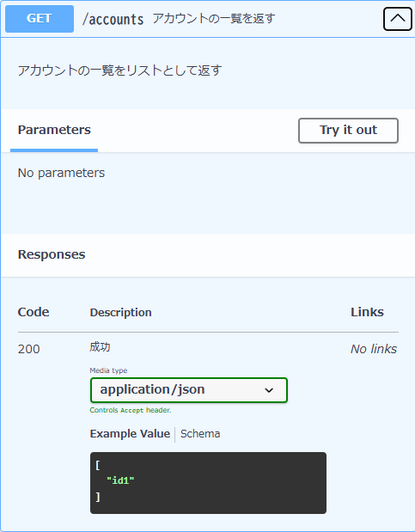
Task: Click the Try it out button
Action: pos(348,131)
